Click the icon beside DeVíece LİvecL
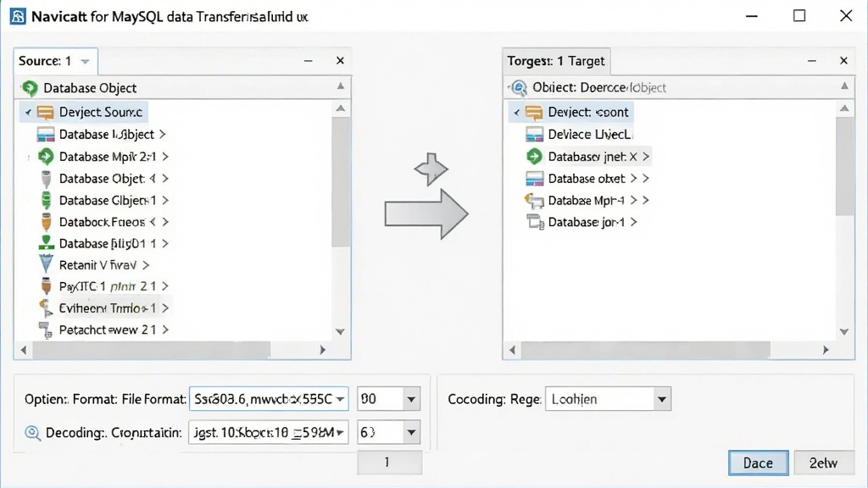The image size is (868, 488). (534, 135)
